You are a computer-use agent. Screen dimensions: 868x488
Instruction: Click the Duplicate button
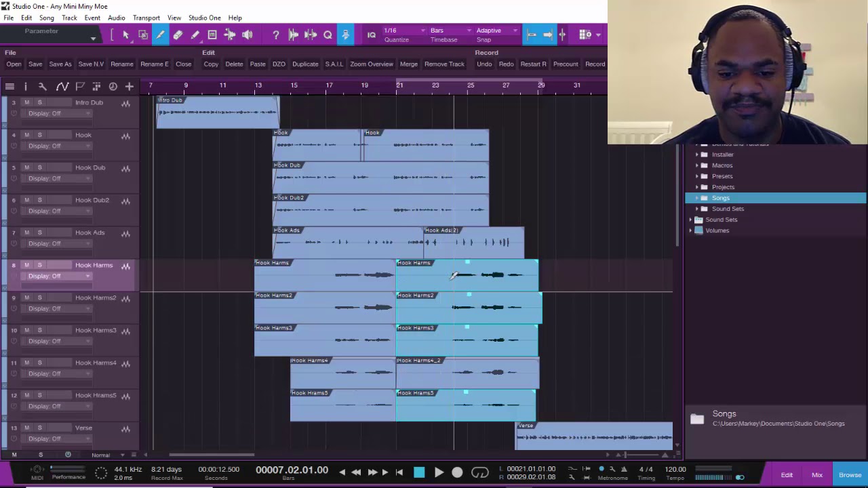(x=305, y=64)
